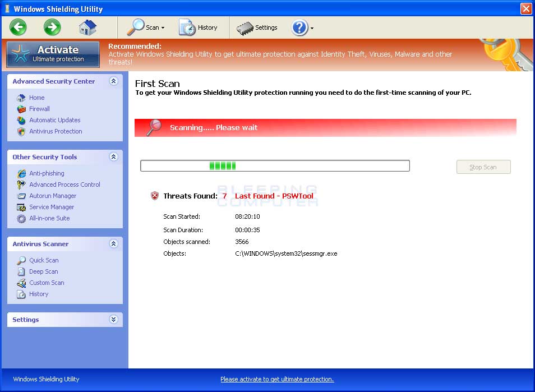The width and height of the screenshot is (535, 392).
Task: Open the Anti-phishing link
Action: [x=47, y=174]
